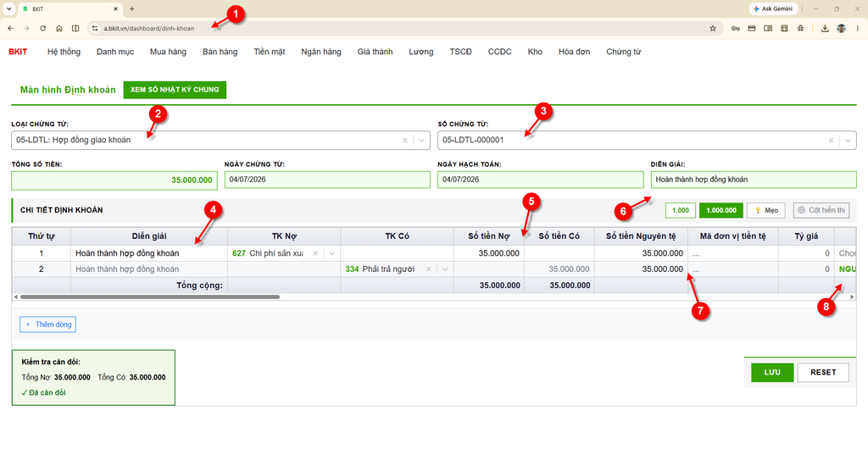The image size is (868, 466).
Task: Expand the 334 TK Có dropdown
Action: pos(445,269)
